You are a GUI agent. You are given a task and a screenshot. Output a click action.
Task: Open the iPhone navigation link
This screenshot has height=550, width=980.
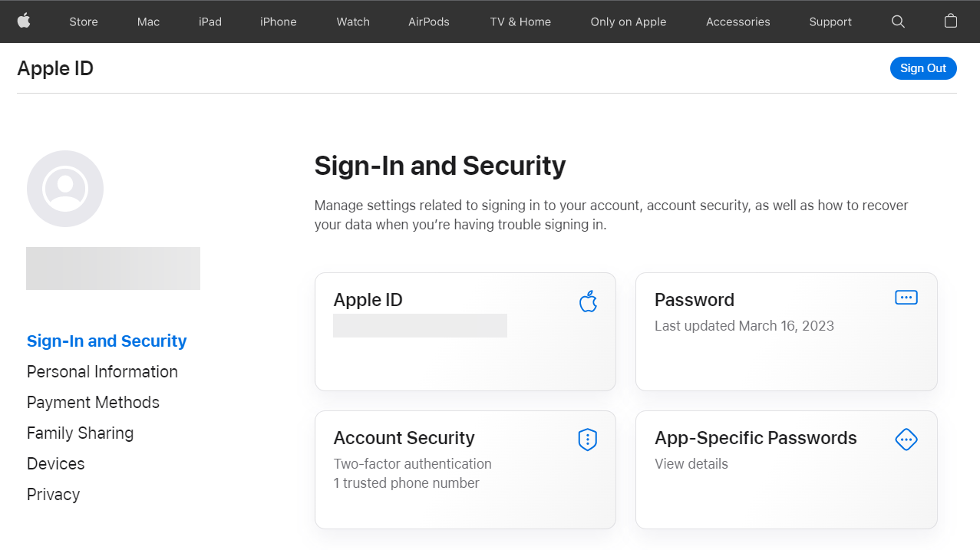coord(279,21)
